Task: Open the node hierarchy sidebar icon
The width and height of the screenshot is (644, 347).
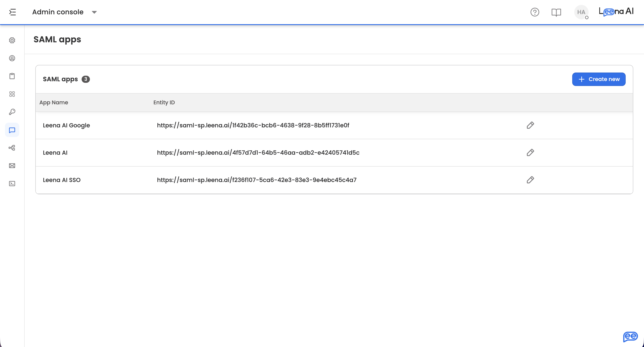Action: (x=12, y=148)
